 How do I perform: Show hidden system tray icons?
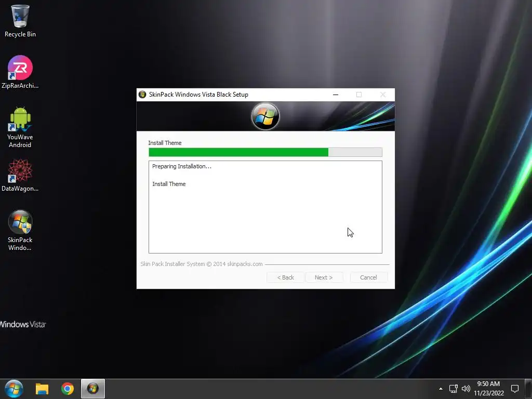(x=441, y=389)
